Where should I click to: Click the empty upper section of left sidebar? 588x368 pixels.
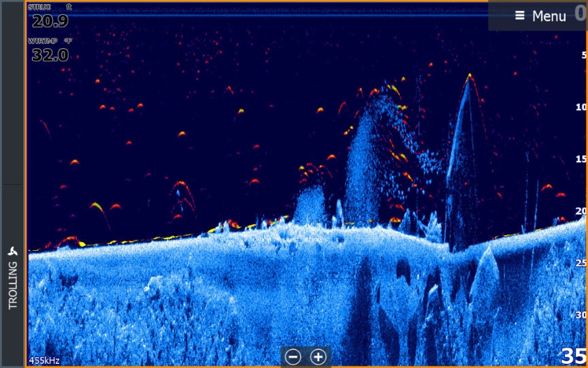(13, 92)
